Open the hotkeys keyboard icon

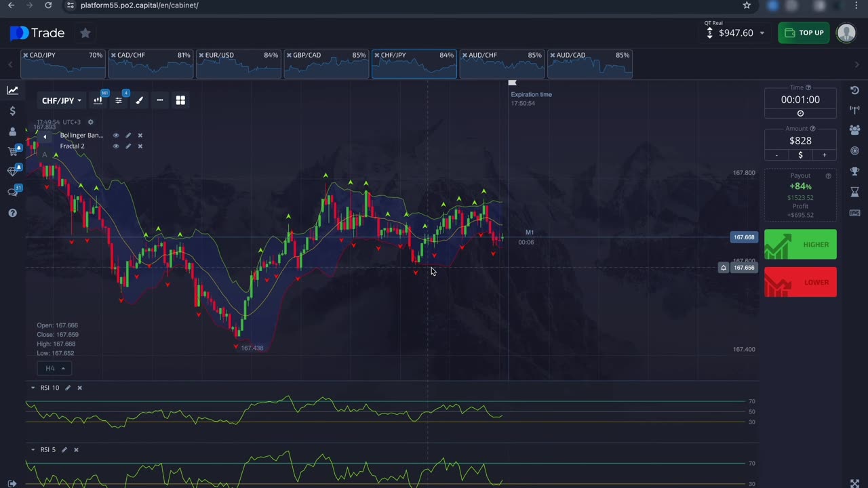[x=854, y=213]
